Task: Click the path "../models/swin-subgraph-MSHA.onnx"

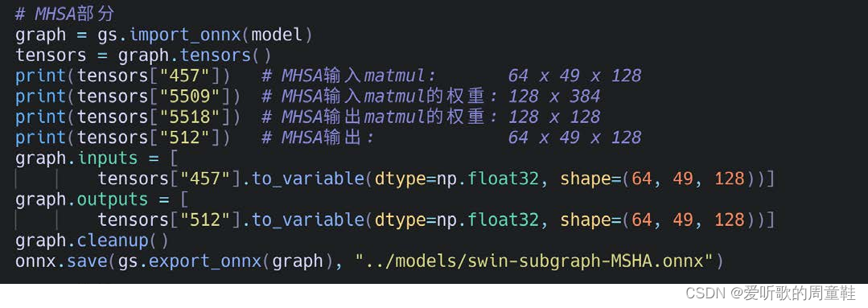Action: tap(533, 261)
